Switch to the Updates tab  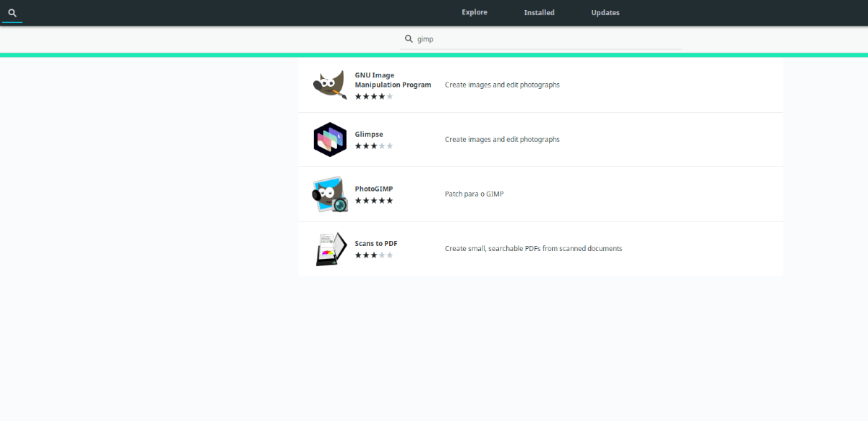tap(605, 12)
